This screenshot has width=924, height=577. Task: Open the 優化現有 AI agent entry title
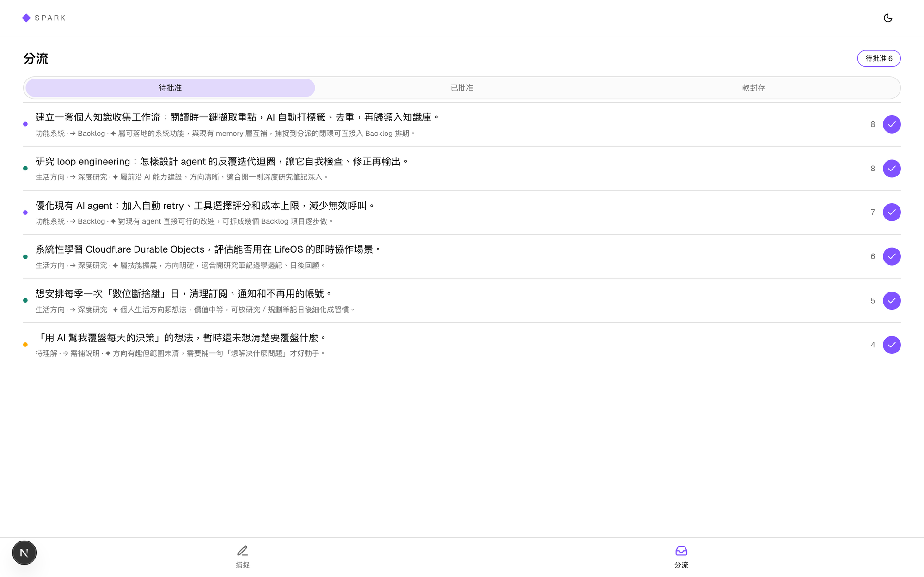(205, 206)
